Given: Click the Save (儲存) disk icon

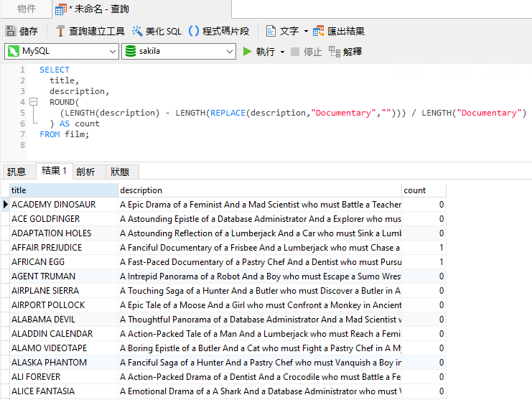Looking at the screenshot, I should pos(11,31).
